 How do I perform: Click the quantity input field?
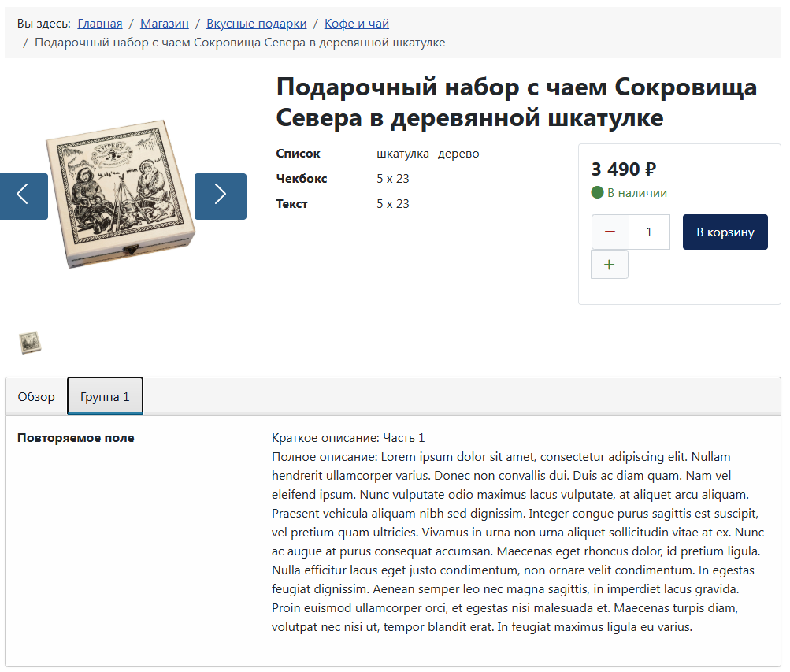(649, 232)
